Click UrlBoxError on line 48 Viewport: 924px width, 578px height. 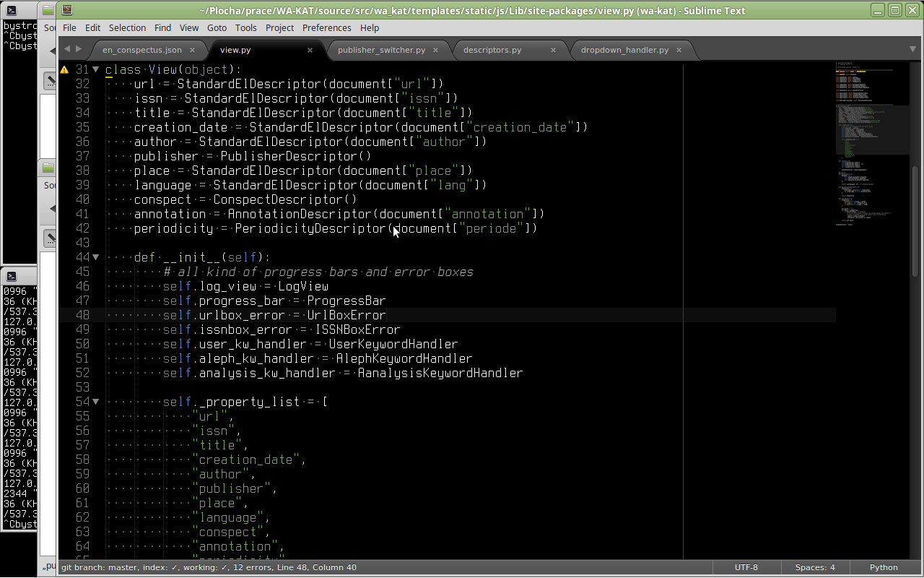pos(346,315)
